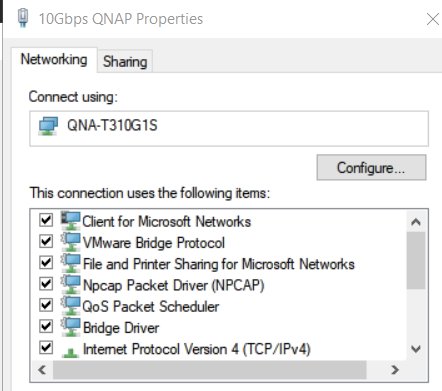This screenshot has width=442, height=391.
Task: Disable the VMware Bridge Protocol checkbox
Action: [x=46, y=241]
